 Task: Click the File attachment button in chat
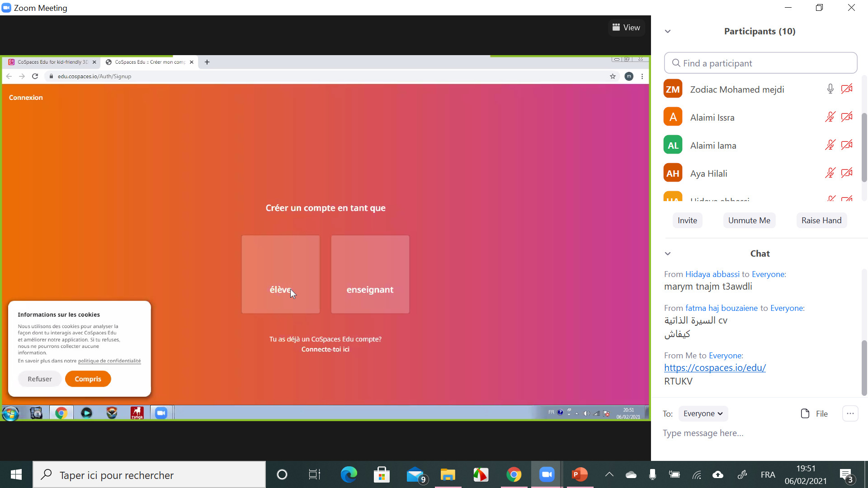(x=814, y=413)
